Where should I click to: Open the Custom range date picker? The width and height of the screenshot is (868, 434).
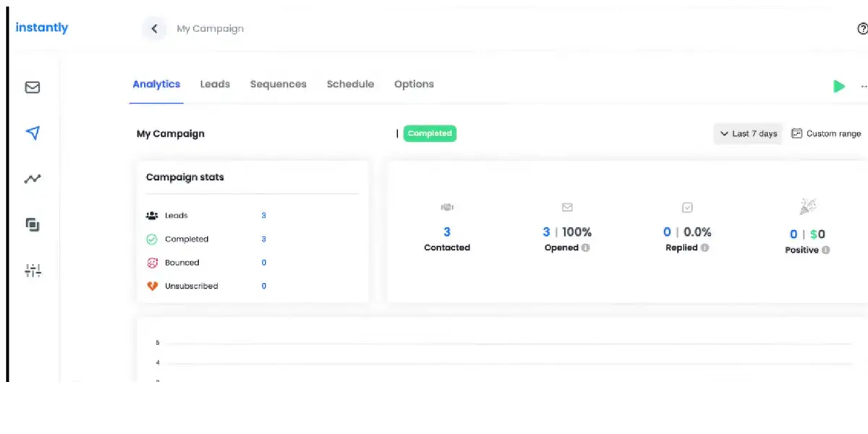click(x=826, y=134)
